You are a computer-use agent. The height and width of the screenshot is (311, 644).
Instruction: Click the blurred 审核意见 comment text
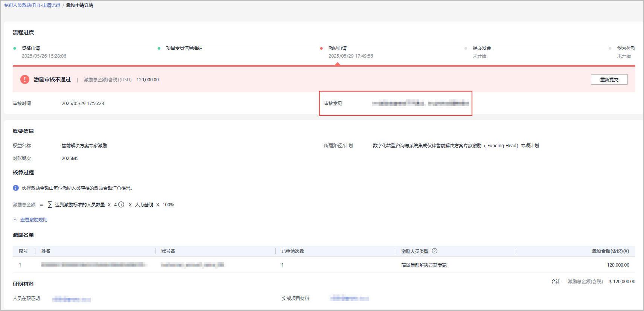point(420,104)
